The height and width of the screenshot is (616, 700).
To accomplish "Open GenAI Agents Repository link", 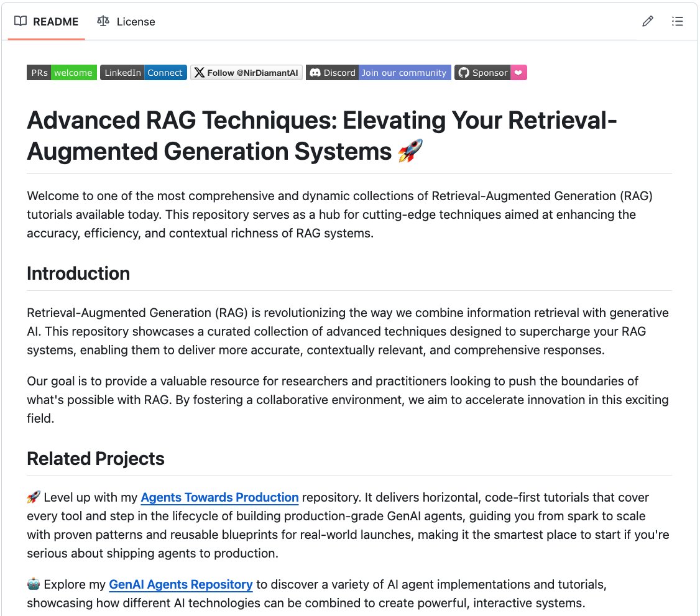I will click(181, 584).
